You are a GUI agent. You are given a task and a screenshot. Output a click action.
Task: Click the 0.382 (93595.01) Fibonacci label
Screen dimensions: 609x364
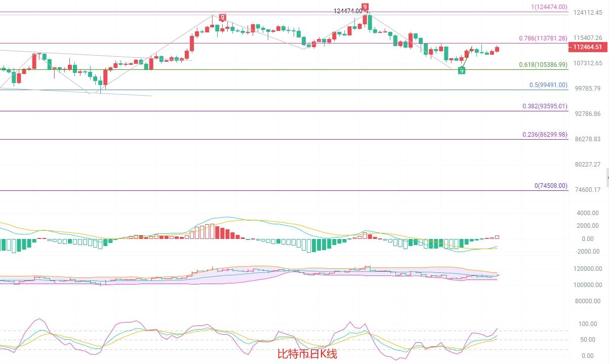pos(545,106)
